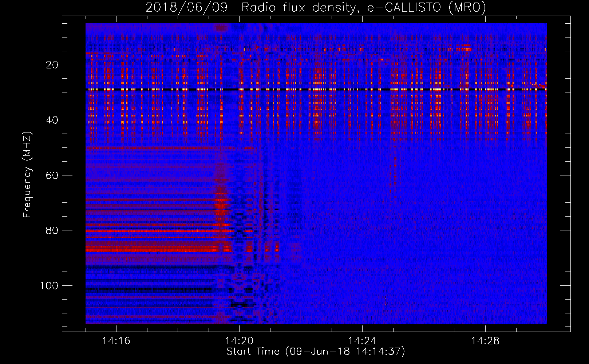This screenshot has height=364, width=589.
Task: Click the 40 frequency tick label
Action: 52,120
